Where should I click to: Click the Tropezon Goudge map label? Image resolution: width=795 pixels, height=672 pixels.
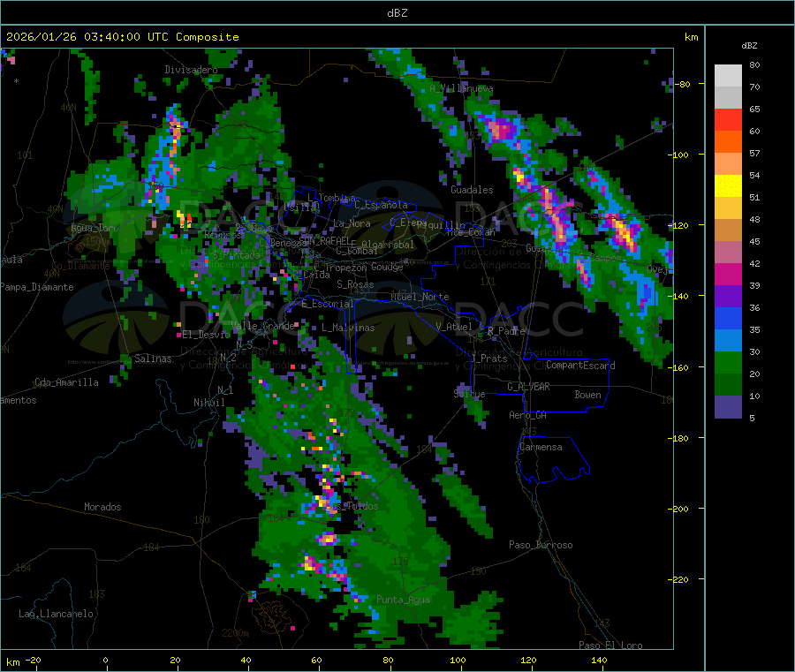364,267
